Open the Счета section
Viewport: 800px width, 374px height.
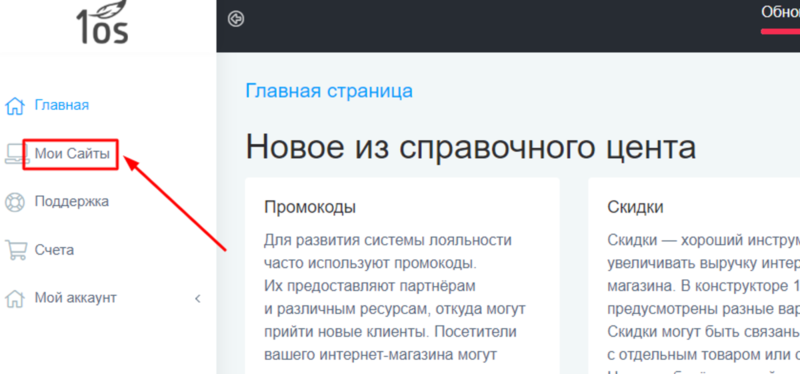[54, 250]
